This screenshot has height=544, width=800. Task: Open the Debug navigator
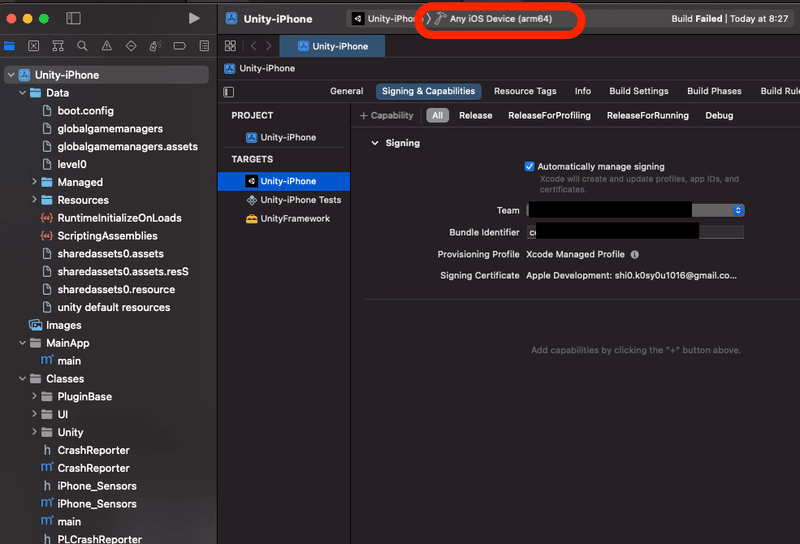tap(156, 46)
